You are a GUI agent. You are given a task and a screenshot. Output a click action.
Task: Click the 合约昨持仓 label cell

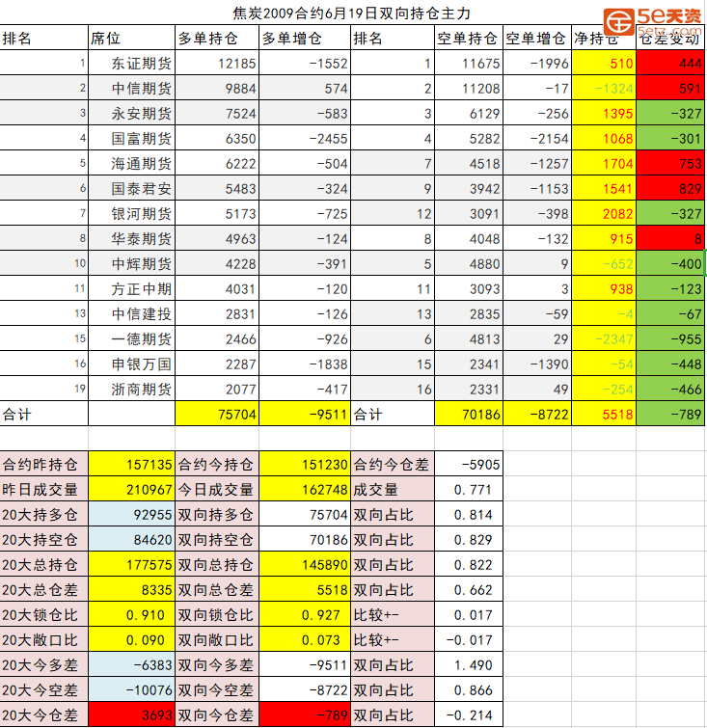click(43, 464)
